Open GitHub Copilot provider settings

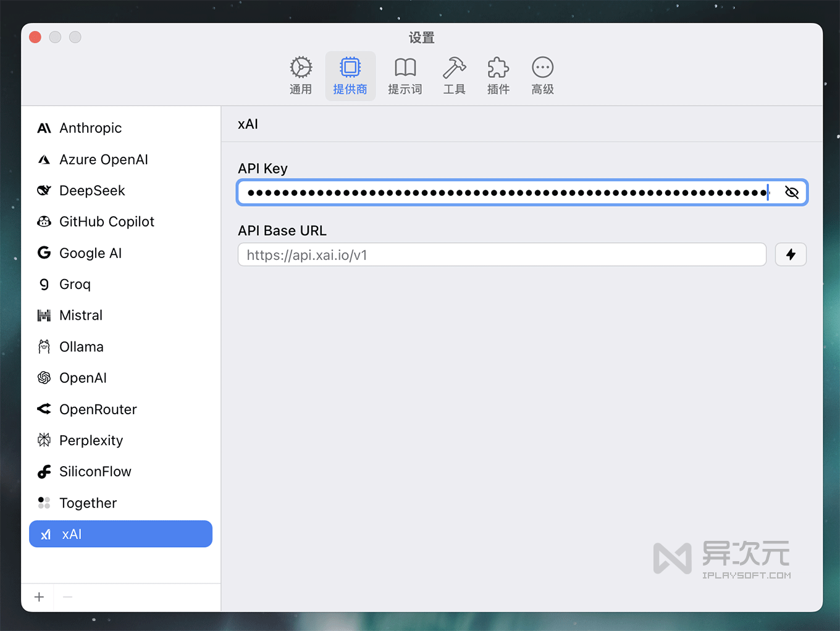[106, 222]
